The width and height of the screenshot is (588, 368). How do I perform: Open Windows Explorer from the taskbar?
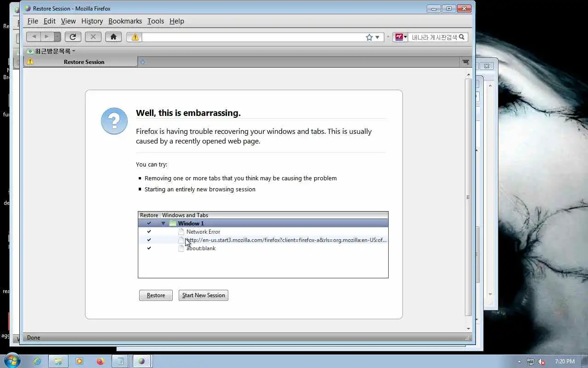(x=58, y=361)
